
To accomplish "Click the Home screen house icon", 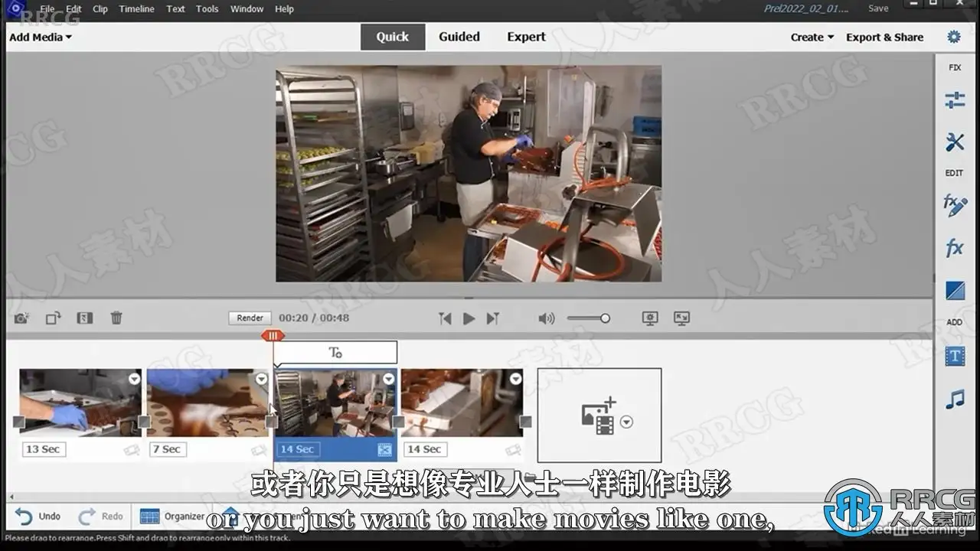I will point(230,514).
